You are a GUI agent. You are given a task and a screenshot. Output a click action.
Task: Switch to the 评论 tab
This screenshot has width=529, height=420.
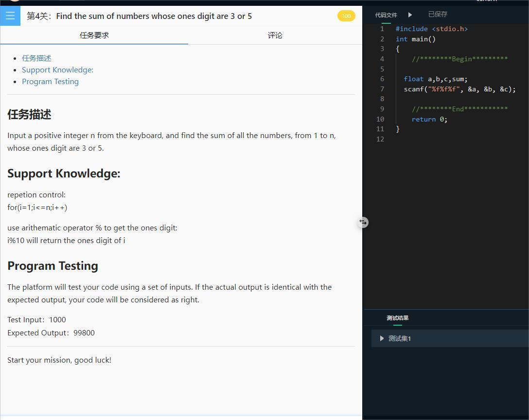tap(275, 35)
